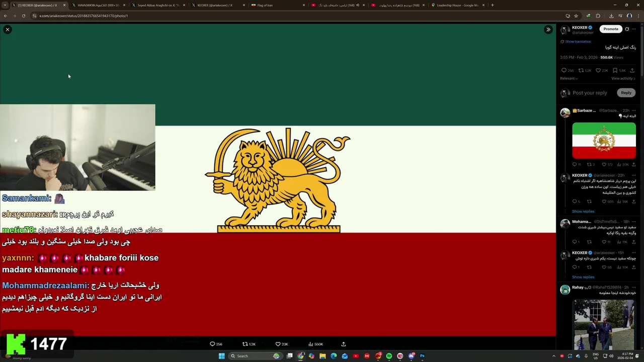Click the browser address bar URL

click(84, 16)
